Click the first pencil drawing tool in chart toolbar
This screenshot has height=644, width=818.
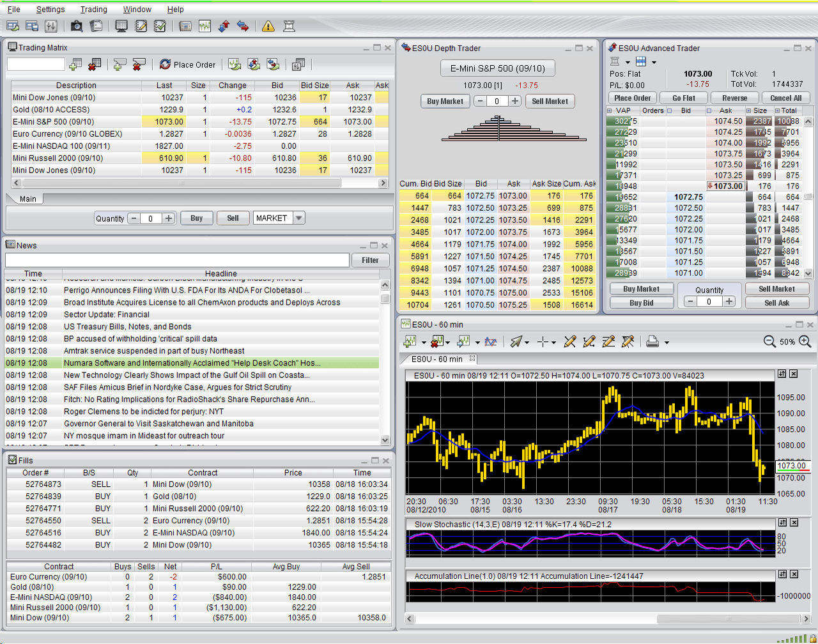click(570, 342)
